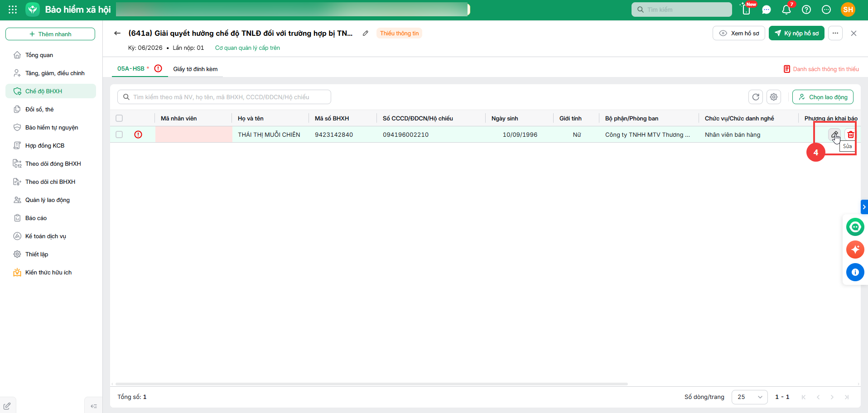Image resolution: width=868 pixels, height=413 pixels.
Task: Open Kiến thức hữu ích in the sidebar
Action: [51, 272]
